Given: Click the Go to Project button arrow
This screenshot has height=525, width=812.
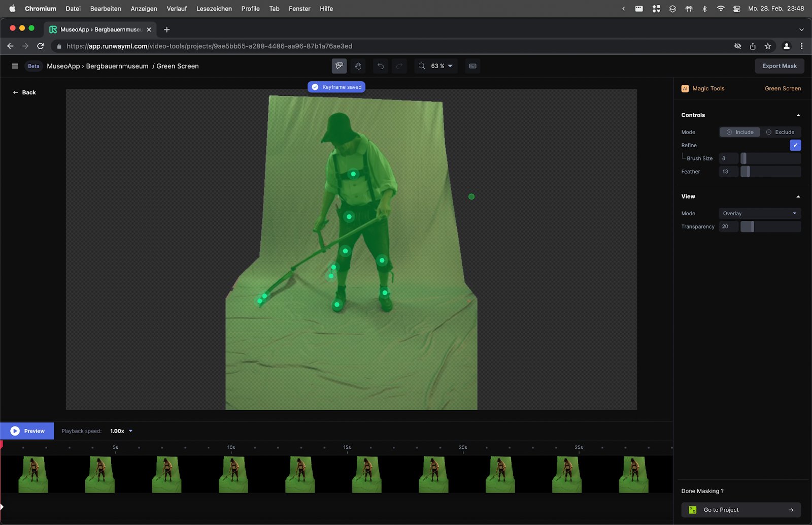Looking at the screenshot, I should [x=791, y=510].
